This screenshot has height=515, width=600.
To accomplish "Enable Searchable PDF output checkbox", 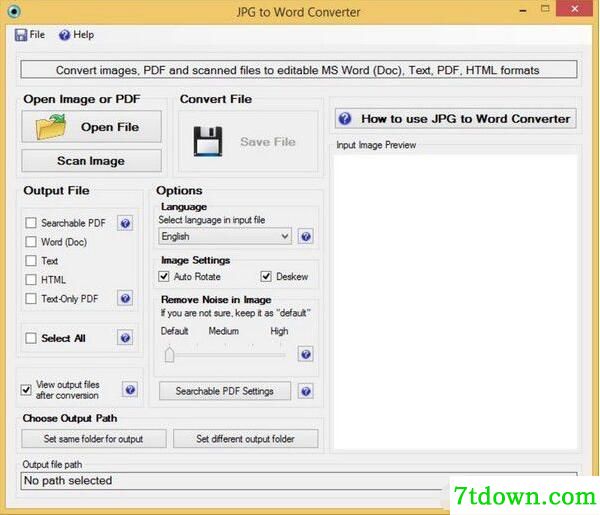I will coord(31,223).
